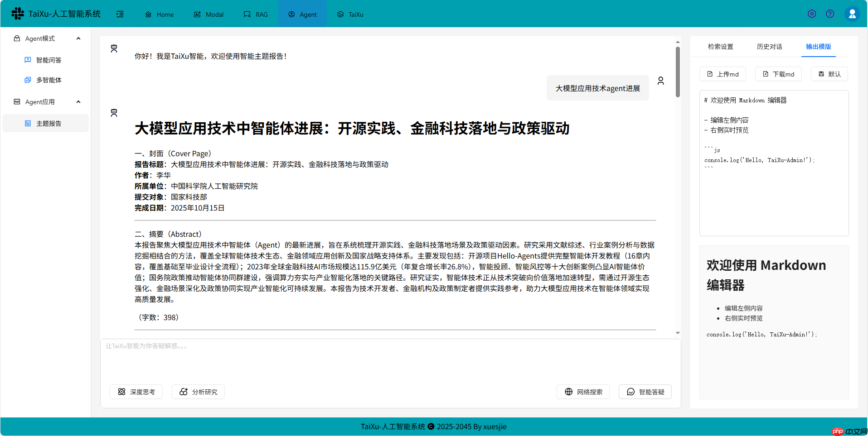The image size is (868, 436).
Task: Click the sidebar collapse icon in top bar
Action: [120, 14]
